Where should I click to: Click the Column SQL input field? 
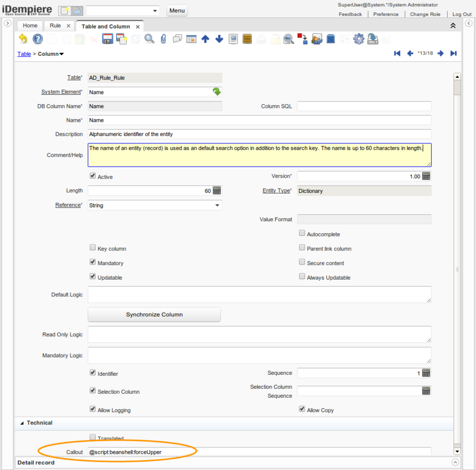point(364,106)
